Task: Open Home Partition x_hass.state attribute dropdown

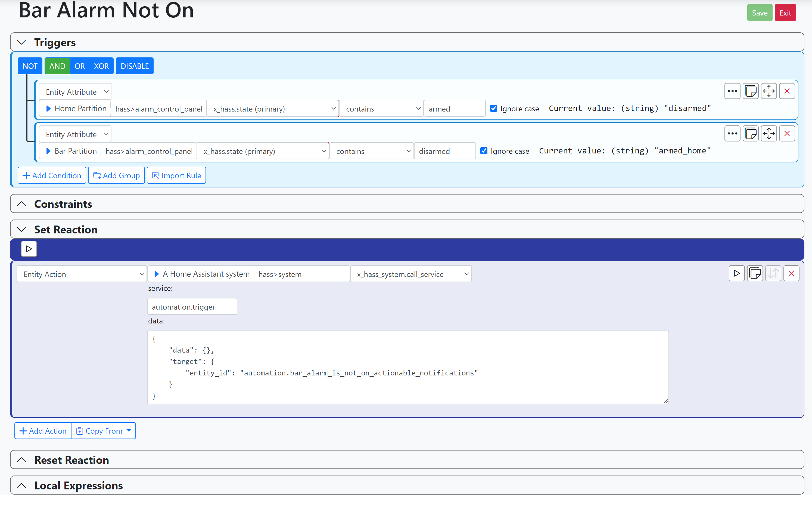Action: pyautogui.click(x=273, y=109)
